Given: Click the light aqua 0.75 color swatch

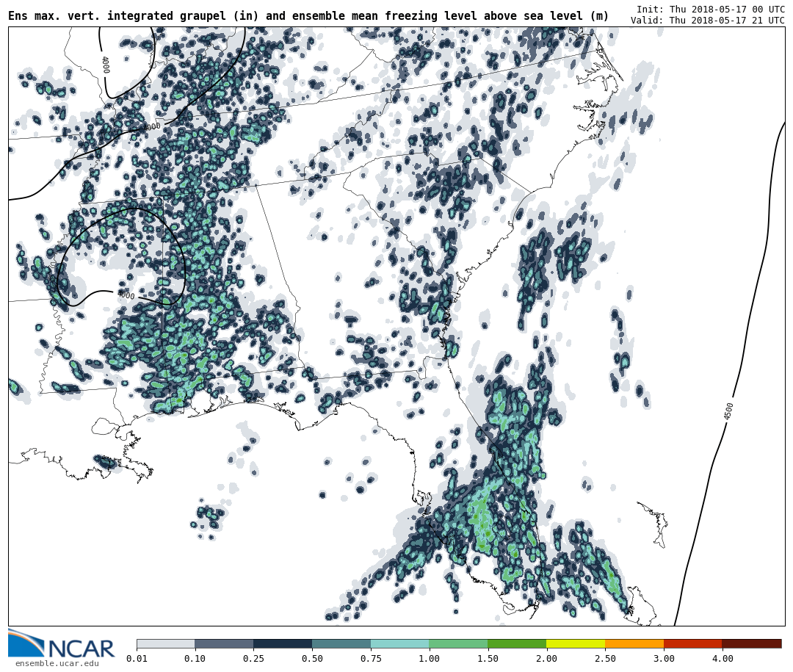Looking at the screenshot, I should click(x=400, y=644).
